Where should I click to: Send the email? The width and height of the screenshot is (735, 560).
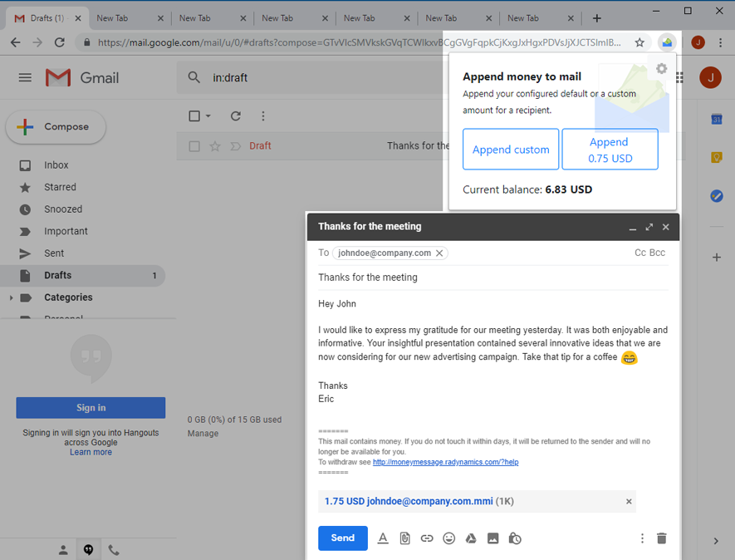343,538
